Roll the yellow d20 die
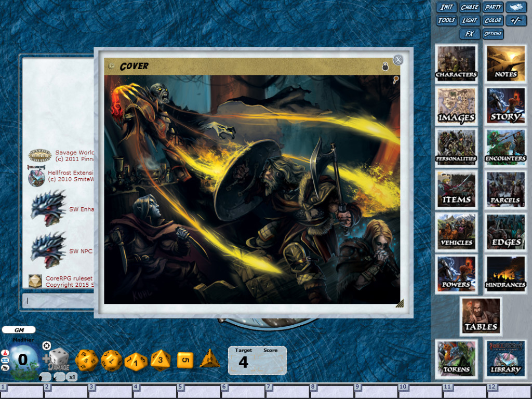 click(87, 360)
